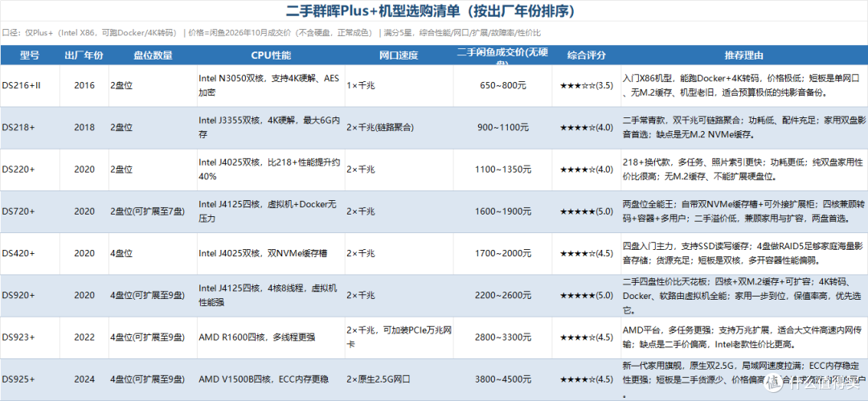Click the DS218+ model cell

[30, 128]
